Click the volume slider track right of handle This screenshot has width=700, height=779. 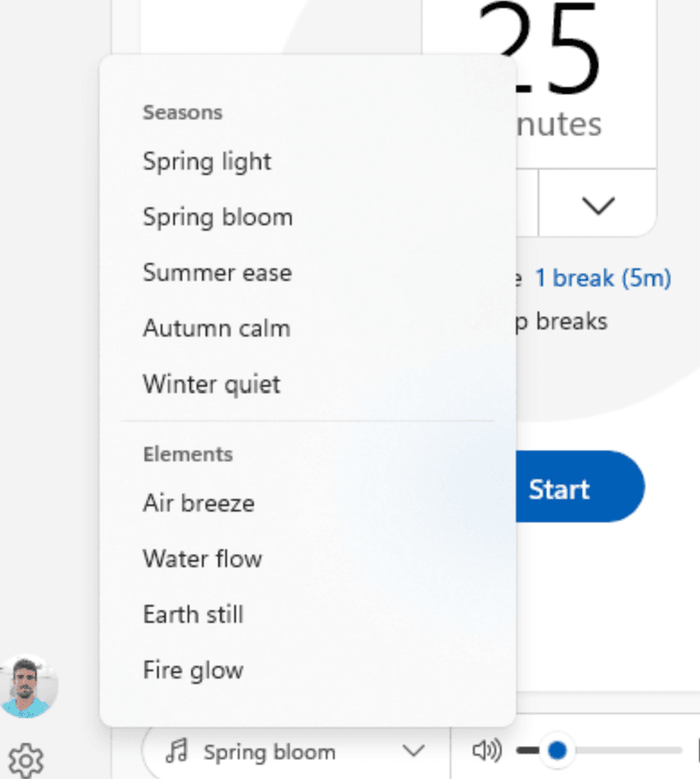point(628,750)
